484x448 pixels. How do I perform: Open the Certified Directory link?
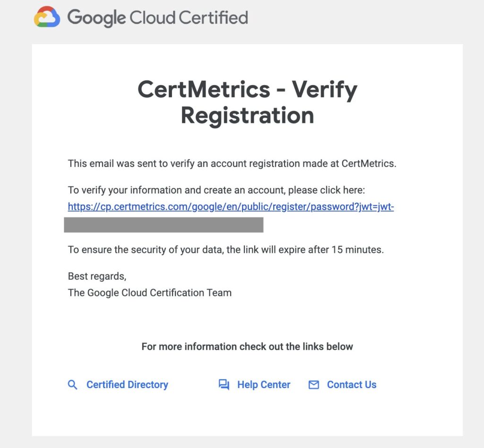click(x=127, y=385)
